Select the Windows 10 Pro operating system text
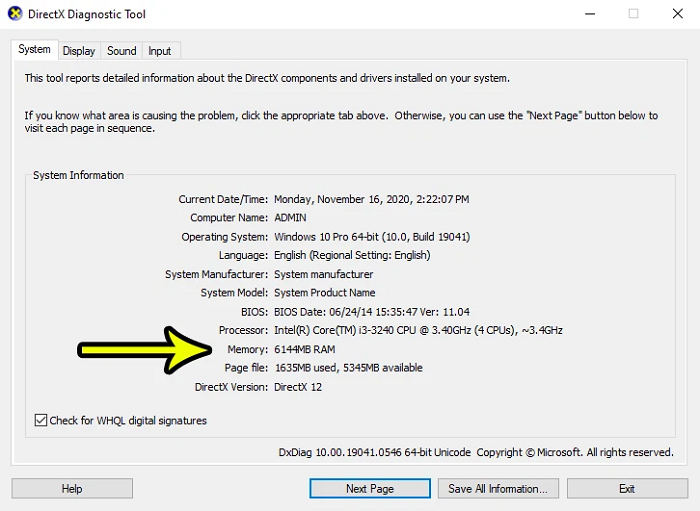The height and width of the screenshot is (511, 700). click(x=372, y=237)
